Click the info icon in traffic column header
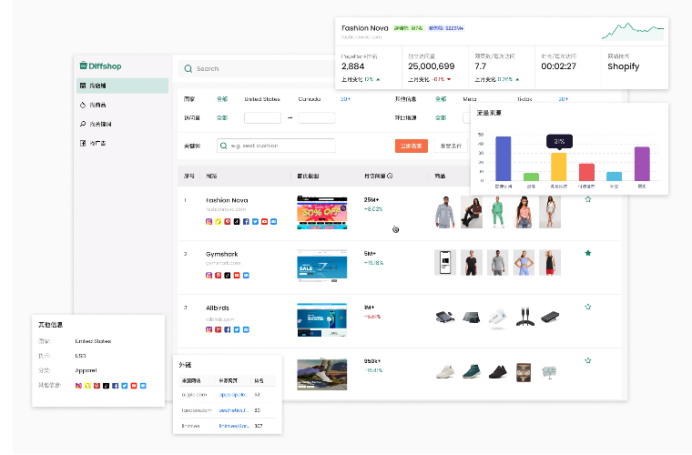692x455 pixels. [x=390, y=176]
